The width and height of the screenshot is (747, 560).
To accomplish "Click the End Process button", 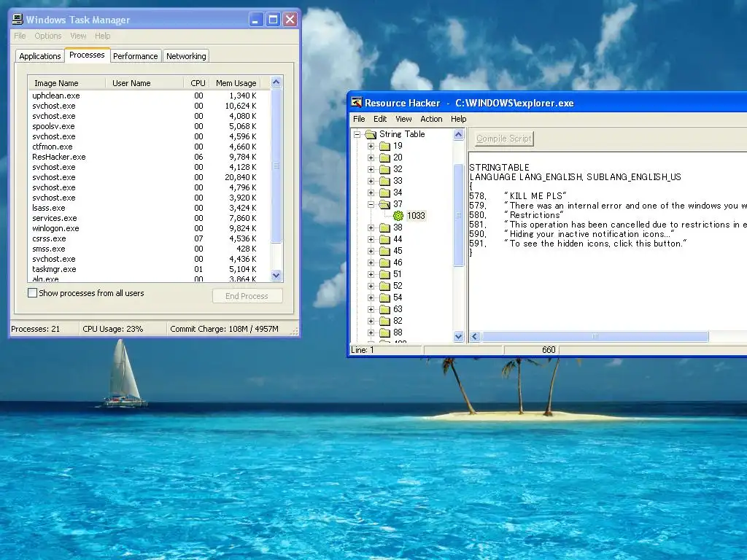I will (247, 296).
